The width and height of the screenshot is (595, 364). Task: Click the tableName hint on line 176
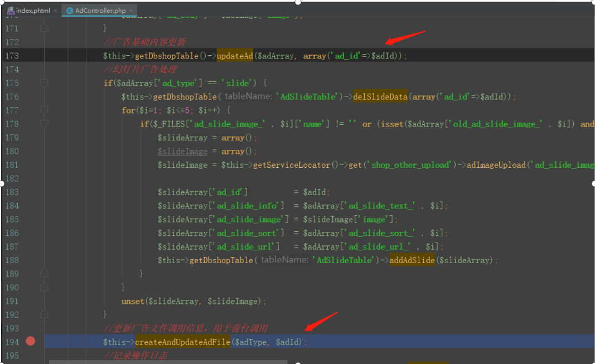click(248, 96)
